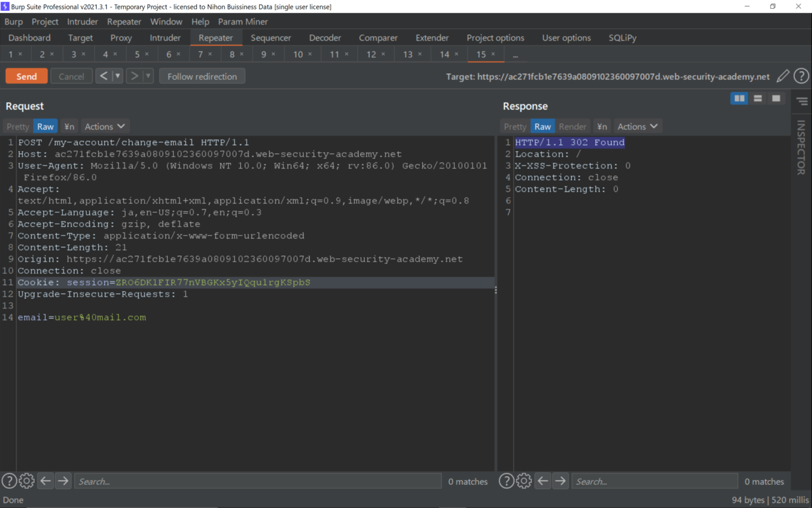Click the edit target pencil icon
Image resolution: width=812 pixels, height=508 pixels.
click(x=783, y=77)
